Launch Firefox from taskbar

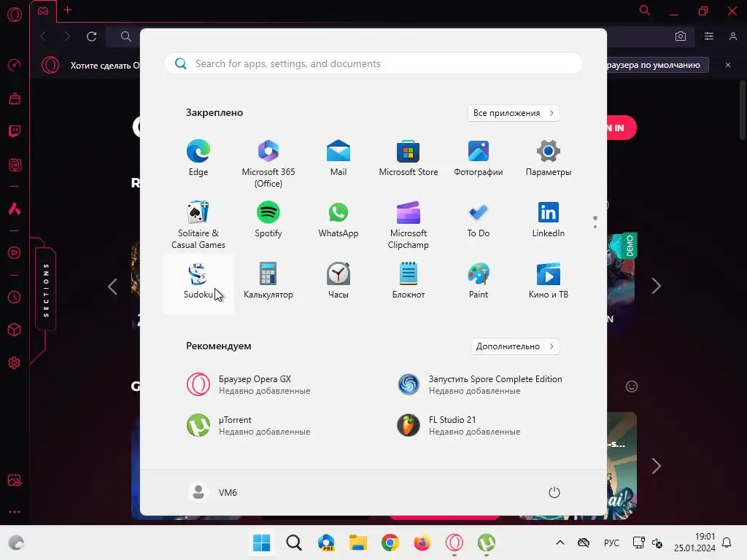[x=422, y=542]
